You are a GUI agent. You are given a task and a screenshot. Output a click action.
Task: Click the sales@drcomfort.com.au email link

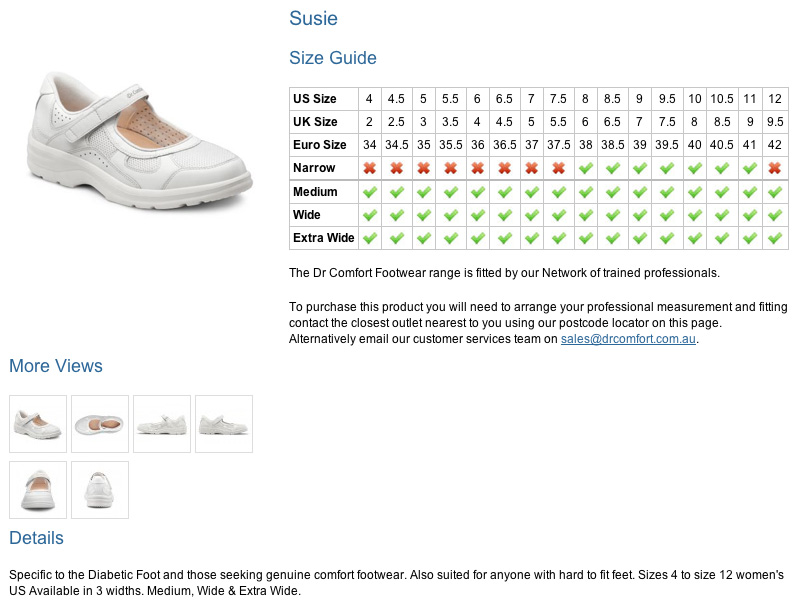[628, 339]
